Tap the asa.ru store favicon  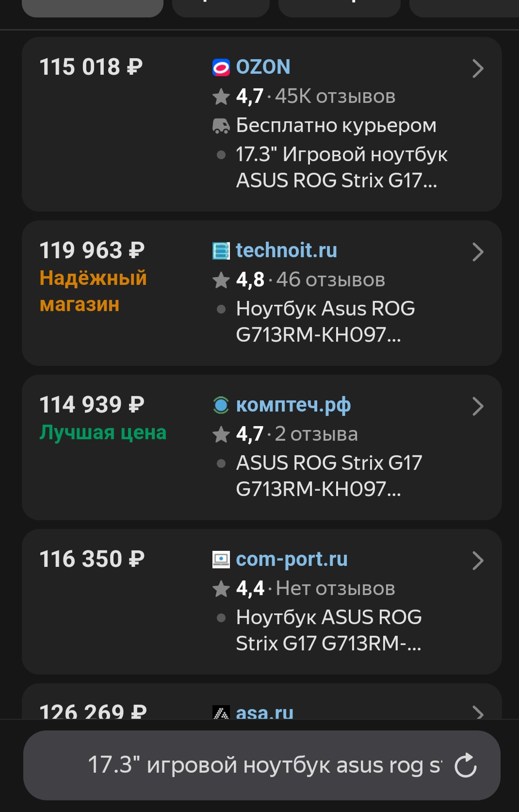221,713
